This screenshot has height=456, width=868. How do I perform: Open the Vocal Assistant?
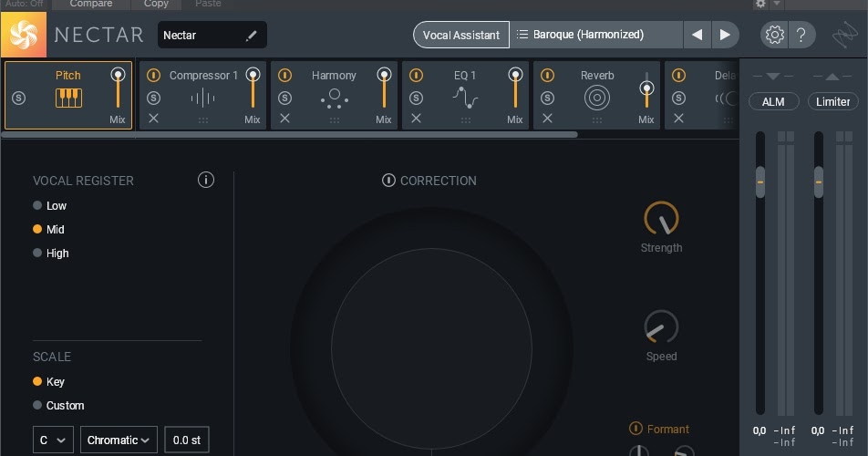(461, 35)
